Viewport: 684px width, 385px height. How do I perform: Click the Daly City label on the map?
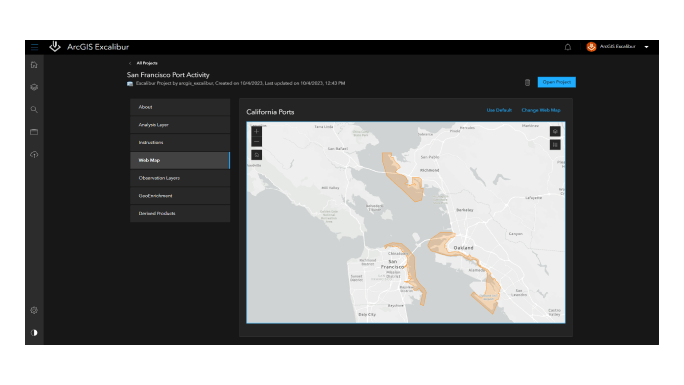click(x=367, y=314)
